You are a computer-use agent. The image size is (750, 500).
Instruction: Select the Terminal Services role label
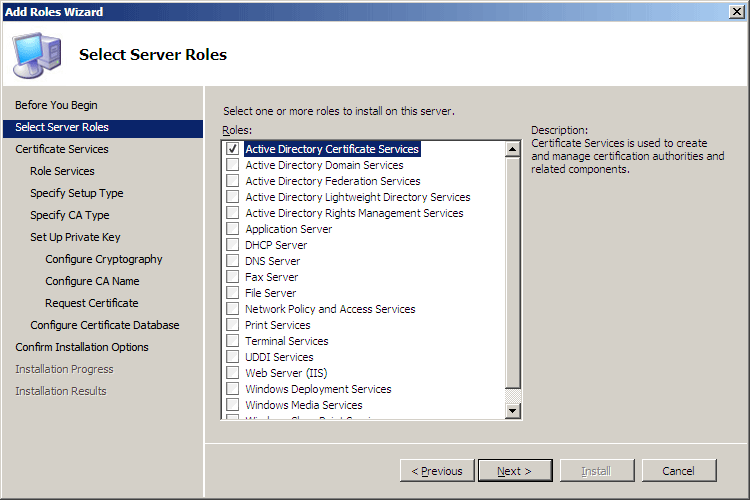point(287,341)
